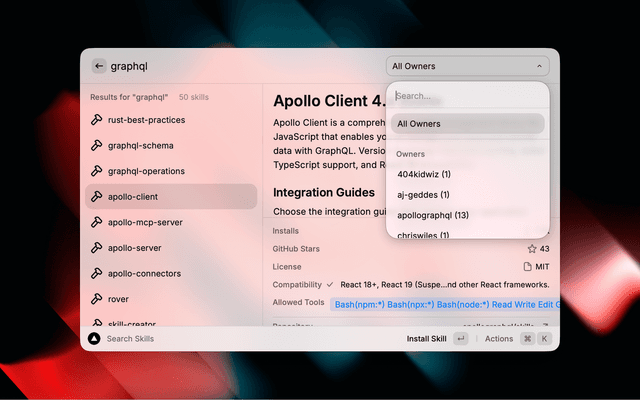Choose apollographql (13) owner filter
The width and height of the screenshot is (640, 400).
(433, 214)
